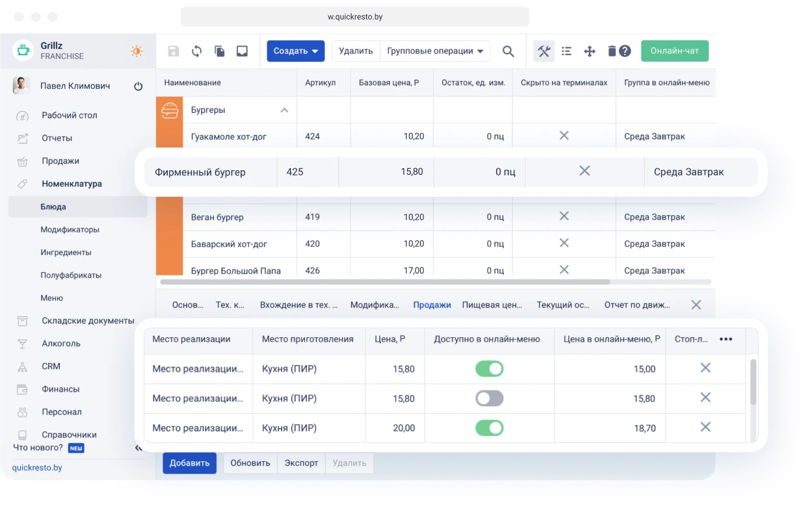The width and height of the screenshot is (812, 506).
Task: Open the Создать dropdown
Action: 296,51
